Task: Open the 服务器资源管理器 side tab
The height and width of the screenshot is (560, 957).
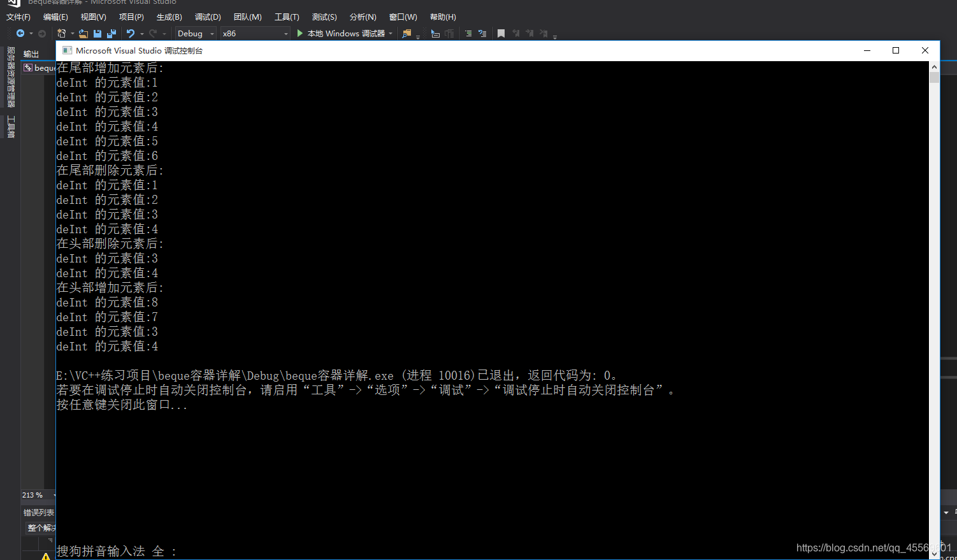Action: pyautogui.click(x=11, y=76)
